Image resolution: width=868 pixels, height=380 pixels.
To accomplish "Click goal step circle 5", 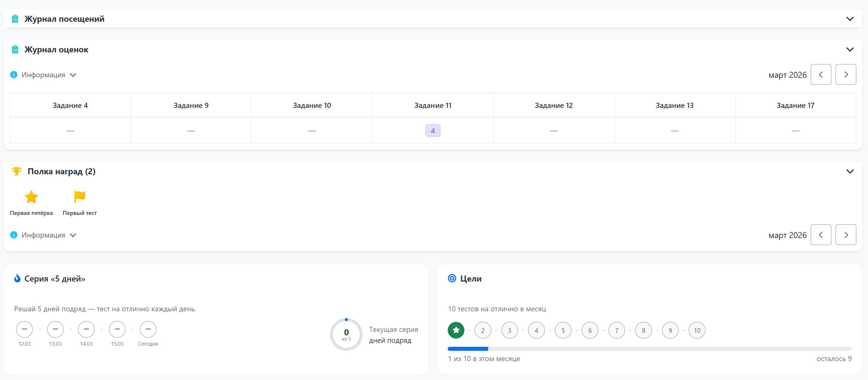I will 563,330.
